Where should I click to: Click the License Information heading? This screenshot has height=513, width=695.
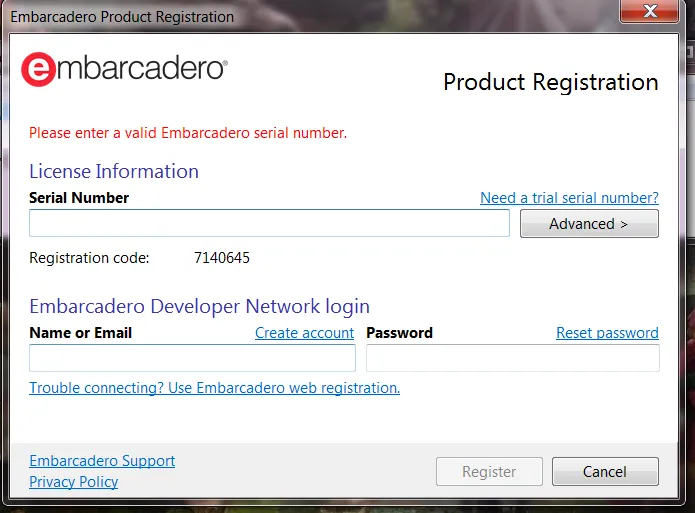(114, 171)
